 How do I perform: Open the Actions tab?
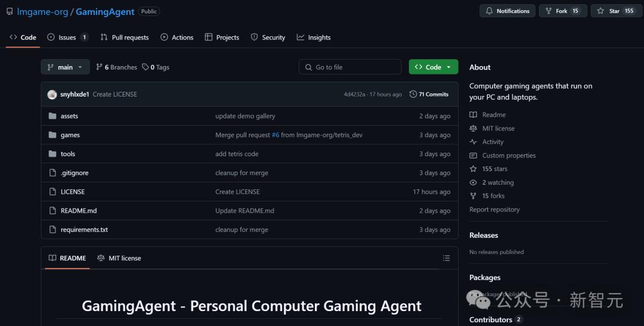pos(177,38)
